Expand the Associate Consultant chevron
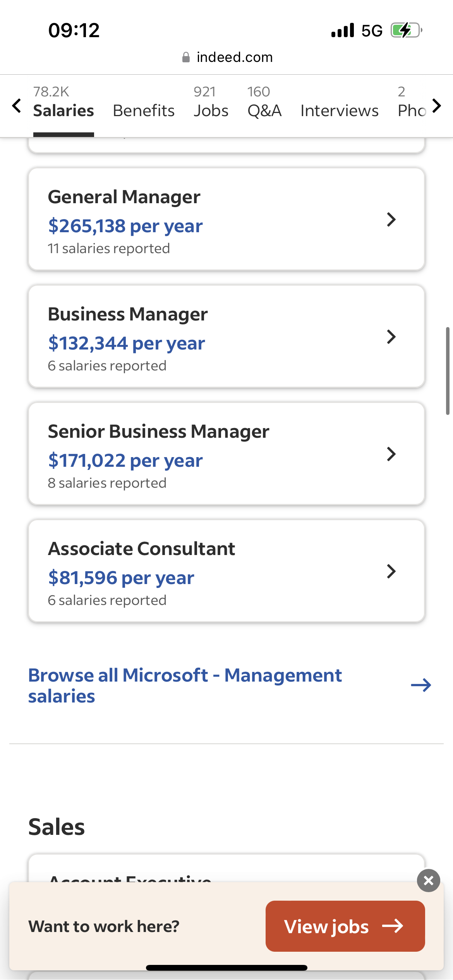Screen dimensions: 453x980 [391, 571]
